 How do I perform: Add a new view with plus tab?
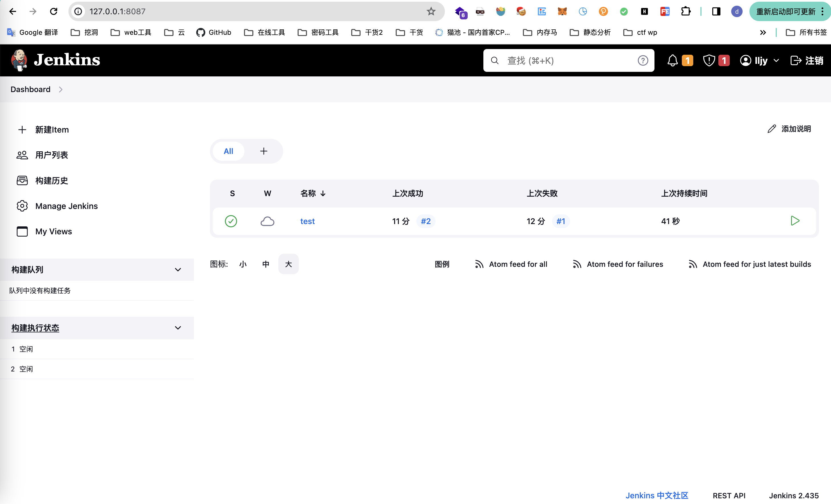[x=264, y=151]
